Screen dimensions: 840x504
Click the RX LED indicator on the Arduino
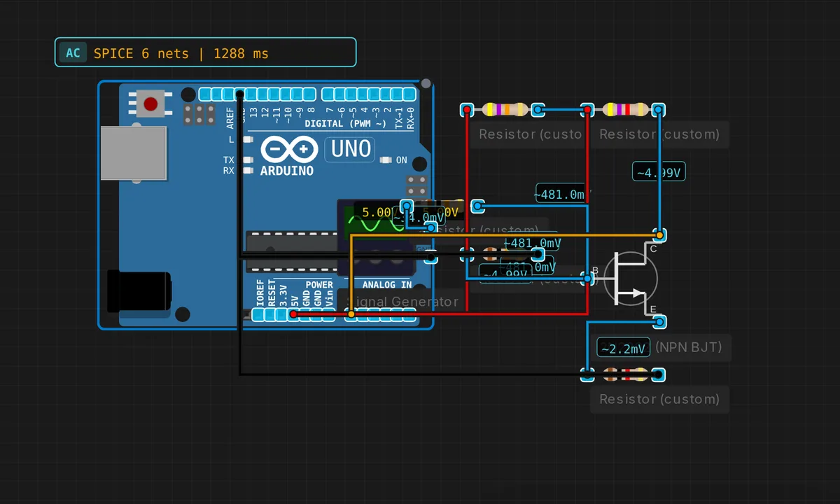[x=246, y=170]
